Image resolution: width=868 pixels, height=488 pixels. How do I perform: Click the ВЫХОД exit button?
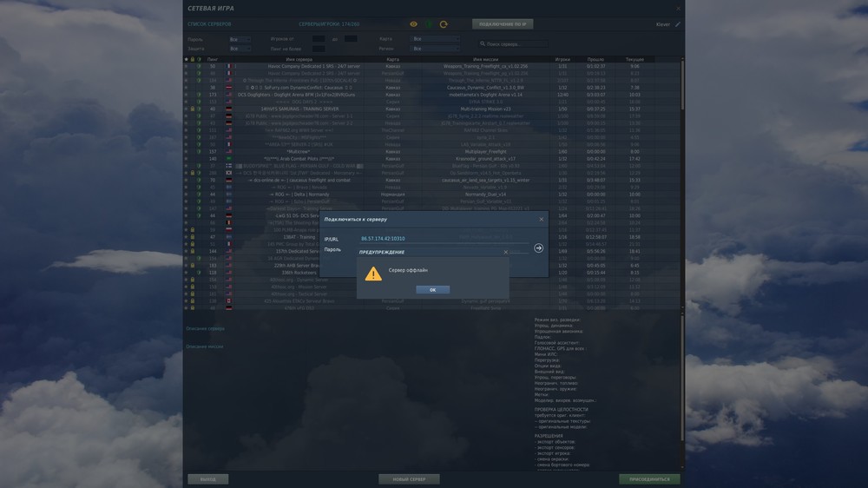click(208, 479)
